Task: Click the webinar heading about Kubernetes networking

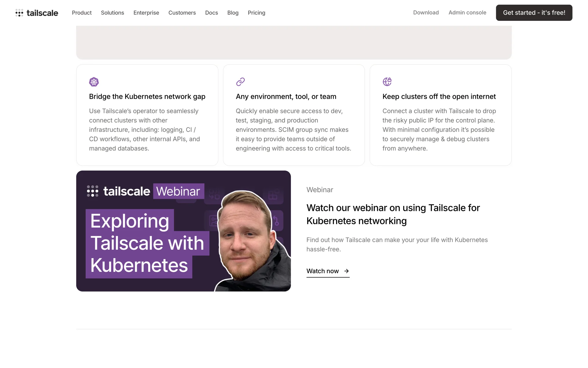Action: [393, 214]
